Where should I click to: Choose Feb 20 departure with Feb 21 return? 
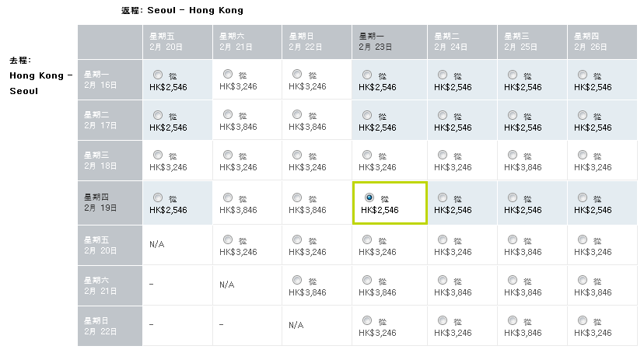pos(228,240)
